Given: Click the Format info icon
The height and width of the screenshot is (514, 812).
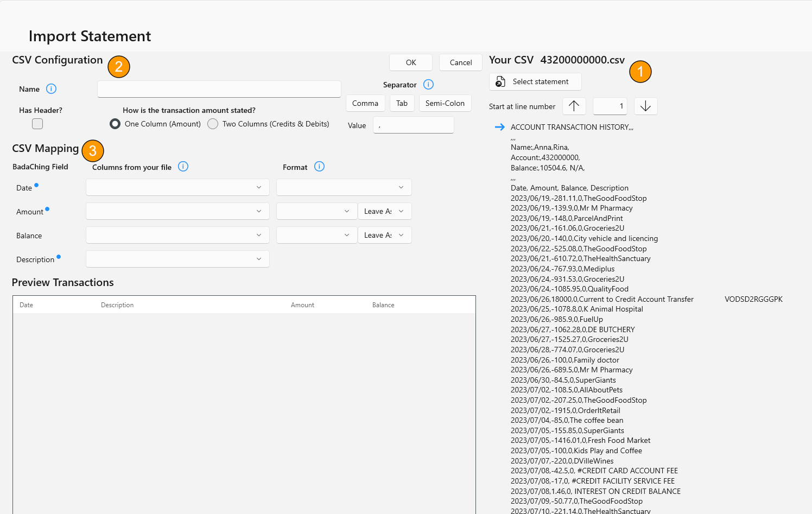Looking at the screenshot, I should pos(319,167).
